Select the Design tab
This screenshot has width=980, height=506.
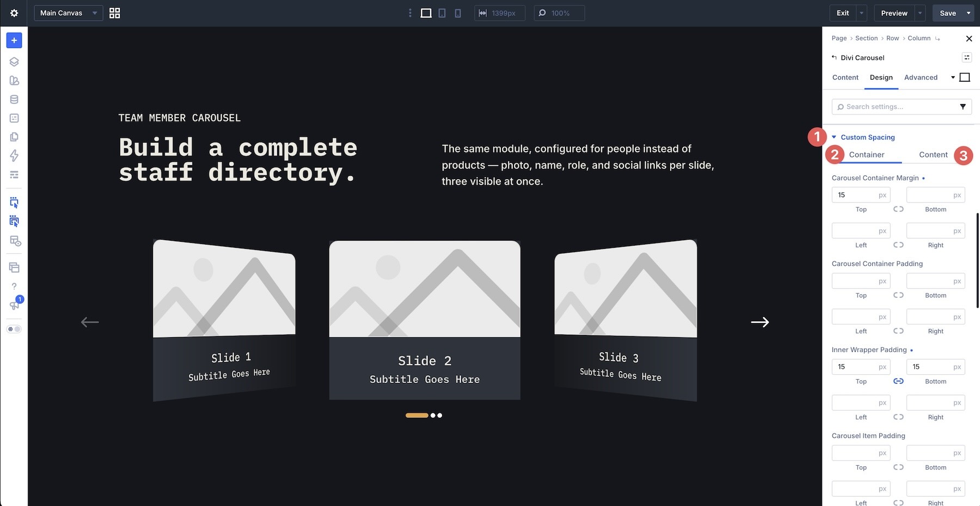tap(881, 77)
